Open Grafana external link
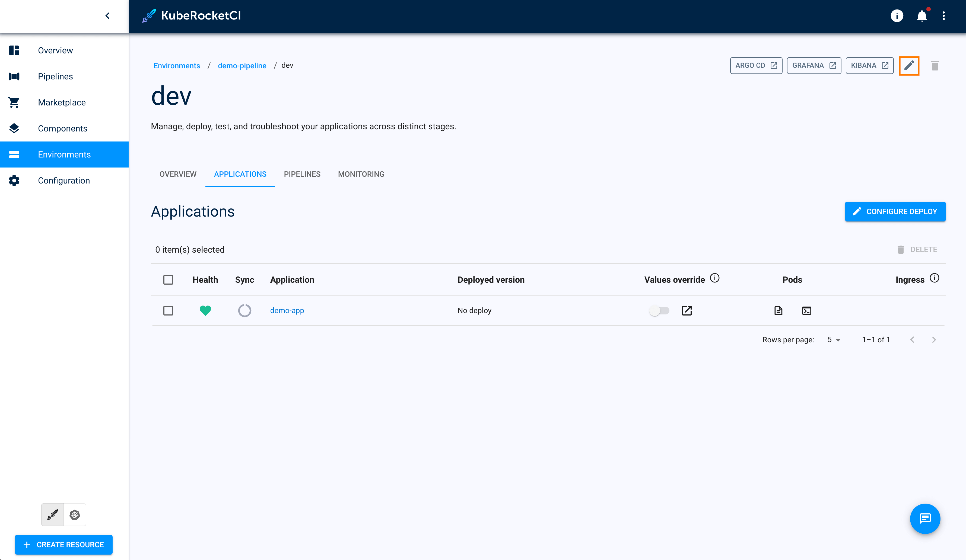 (x=813, y=65)
